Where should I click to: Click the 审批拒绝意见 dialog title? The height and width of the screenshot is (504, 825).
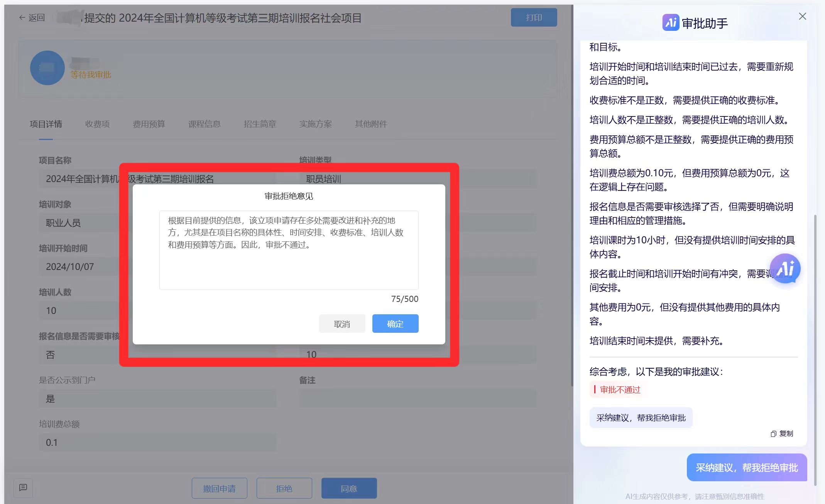pos(289,196)
